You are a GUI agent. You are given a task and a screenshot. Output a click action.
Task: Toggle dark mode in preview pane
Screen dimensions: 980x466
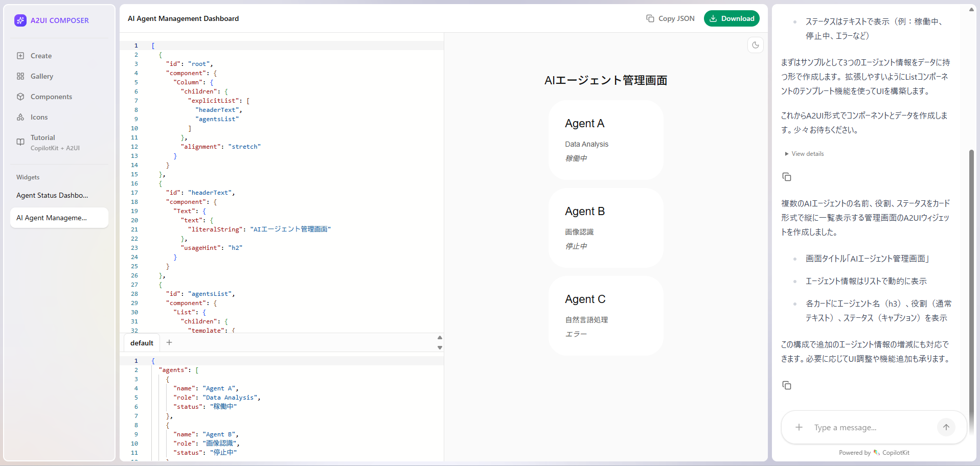(x=756, y=45)
